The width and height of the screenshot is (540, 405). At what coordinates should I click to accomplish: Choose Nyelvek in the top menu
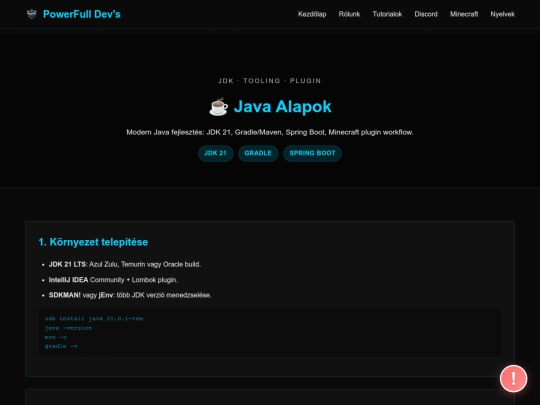[x=502, y=14]
